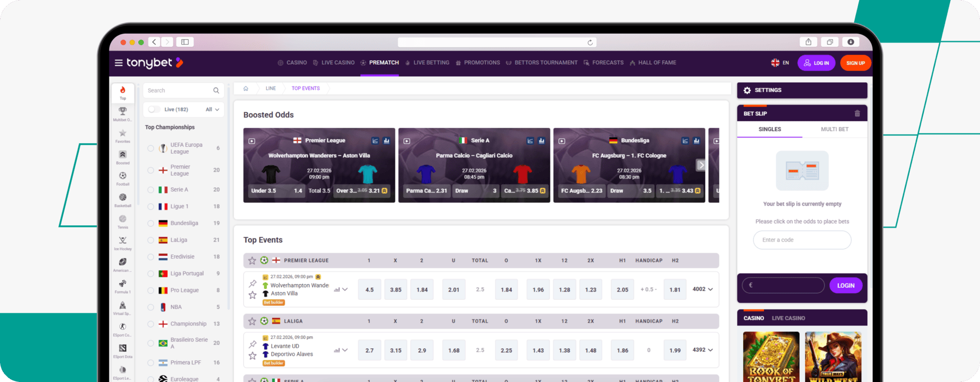Go to home icon in breadcrumb

[246, 88]
